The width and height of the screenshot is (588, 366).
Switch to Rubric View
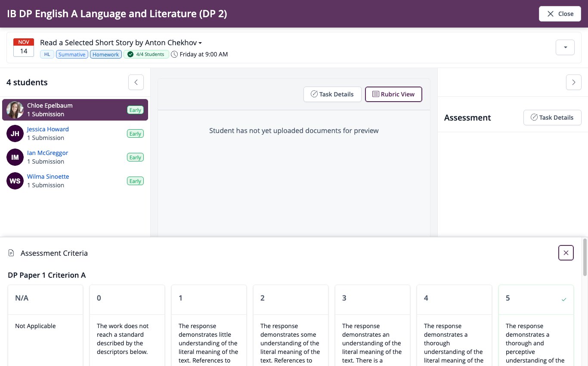[393, 94]
